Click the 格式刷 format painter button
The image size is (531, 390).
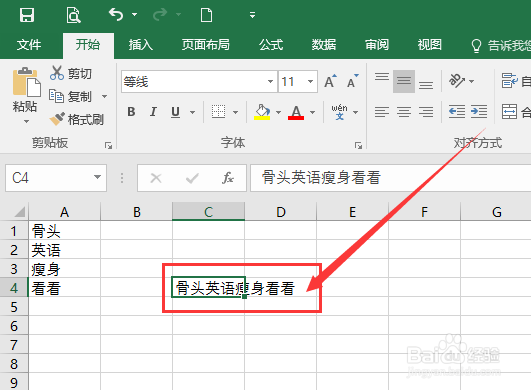pos(77,119)
